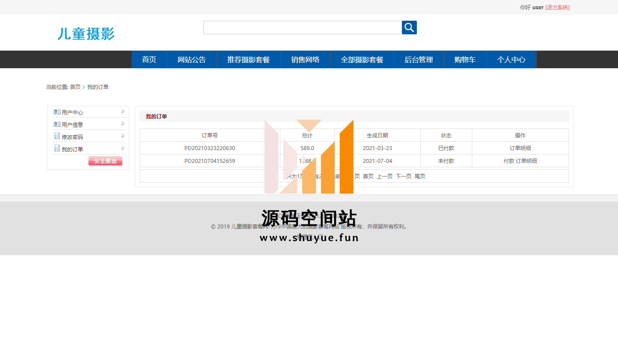Click the 儿童摄影 site logo
The width and height of the screenshot is (618, 364).
[x=86, y=33]
